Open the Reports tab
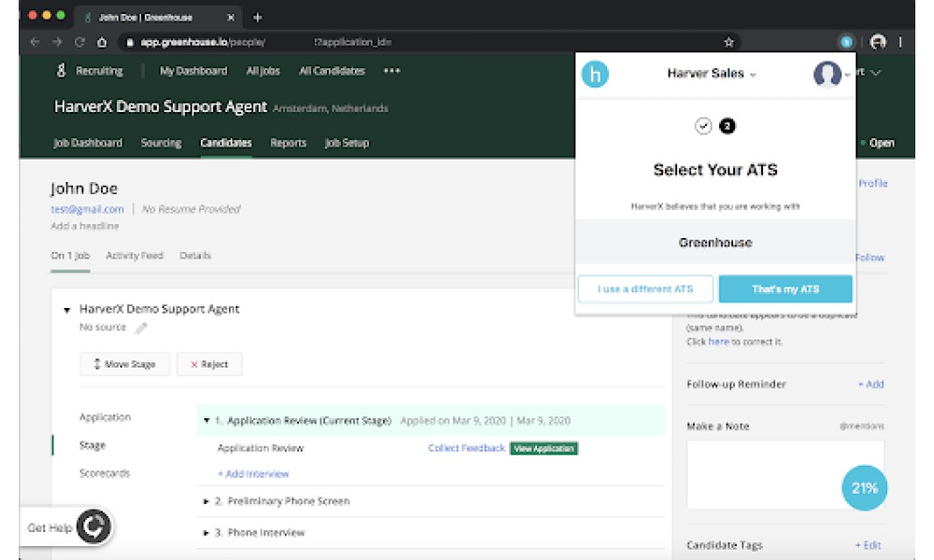This screenshot has width=934, height=560. [x=289, y=143]
